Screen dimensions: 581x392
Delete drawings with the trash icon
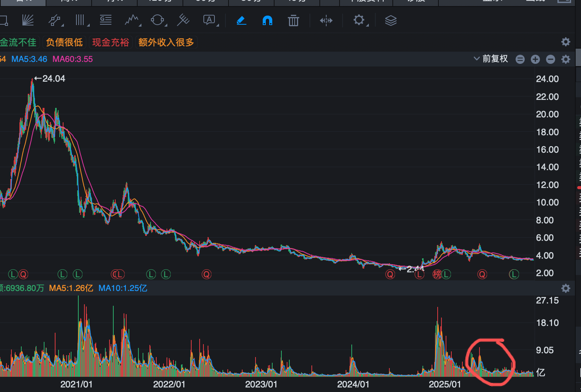pyautogui.click(x=294, y=20)
